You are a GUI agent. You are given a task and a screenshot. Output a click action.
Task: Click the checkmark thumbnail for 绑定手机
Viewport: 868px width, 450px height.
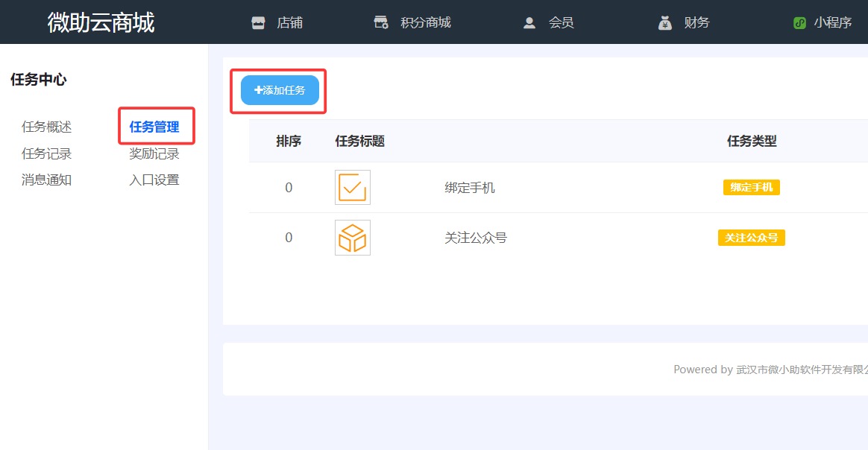pyautogui.click(x=353, y=188)
